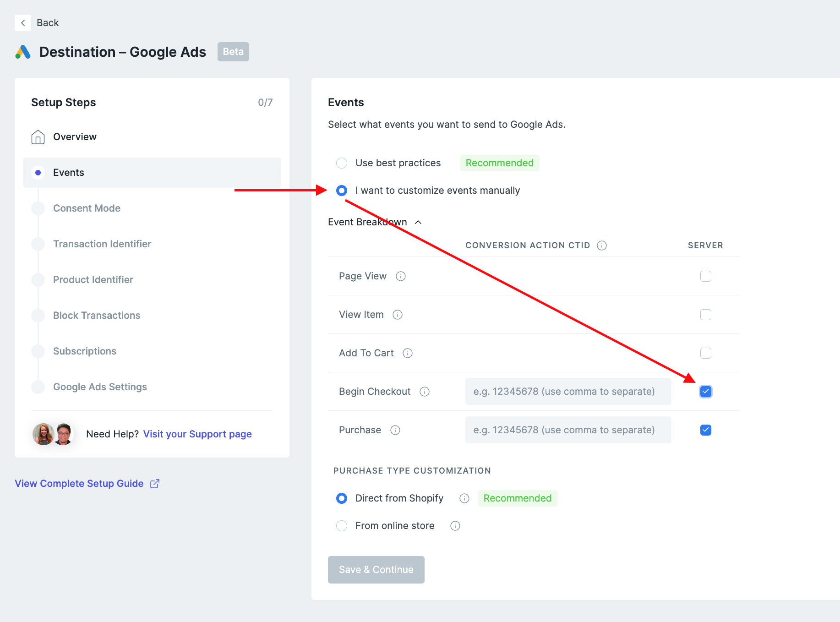This screenshot has width=840, height=622.
Task: Go to the Subscriptions step
Action: pyautogui.click(x=85, y=351)
